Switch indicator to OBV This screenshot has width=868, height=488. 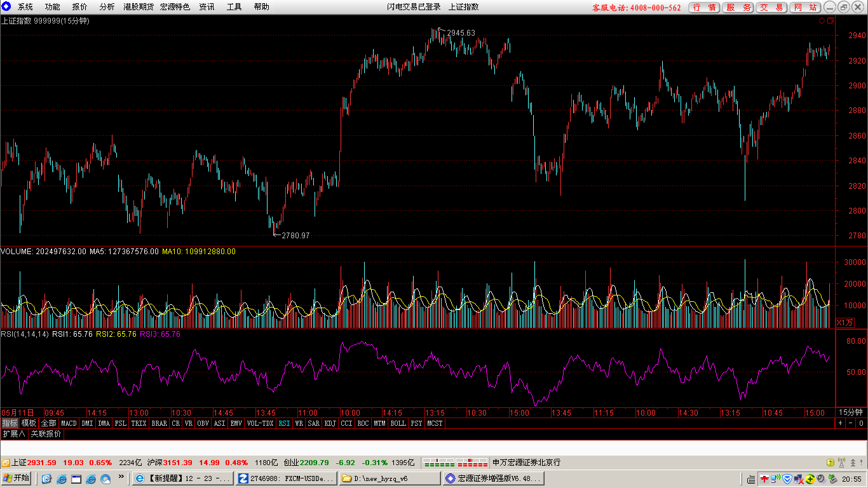pyautogui.click(x=203, y=423)
